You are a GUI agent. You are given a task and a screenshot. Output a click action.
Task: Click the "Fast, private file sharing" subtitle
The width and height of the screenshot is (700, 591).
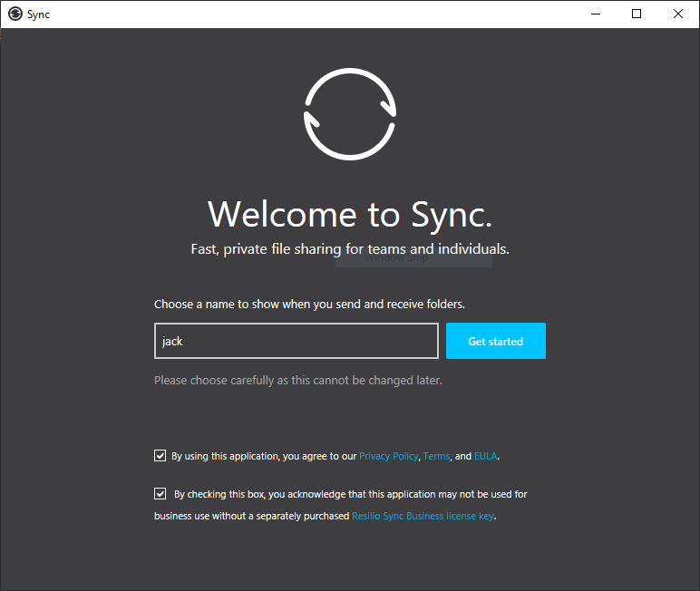pyautogui.click(x=350, y=249)
